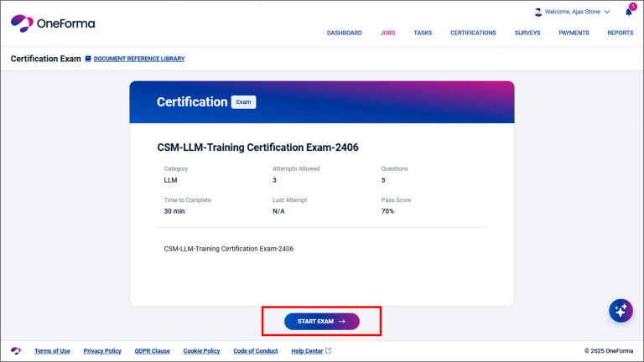Open the Surveys menu item
Screen dimensions: 644x362
(527, 33)
